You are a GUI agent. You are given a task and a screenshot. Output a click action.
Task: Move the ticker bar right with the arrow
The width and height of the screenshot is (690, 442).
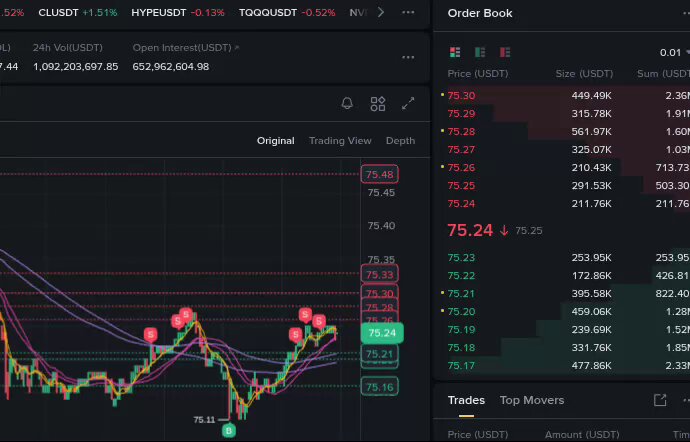click(x=381, y=12)
